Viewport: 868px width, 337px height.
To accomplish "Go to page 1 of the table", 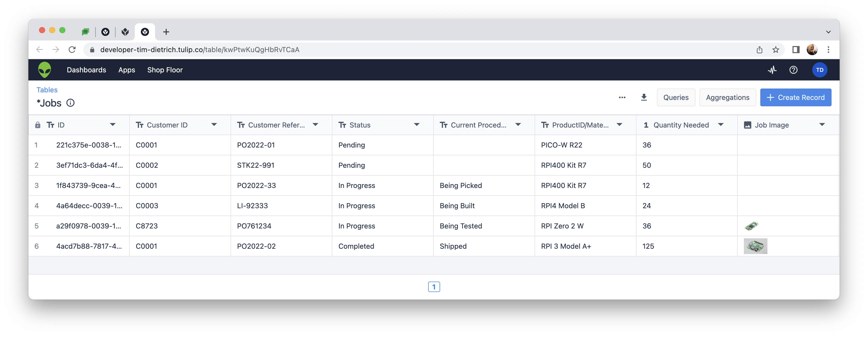I will point(434,287).
